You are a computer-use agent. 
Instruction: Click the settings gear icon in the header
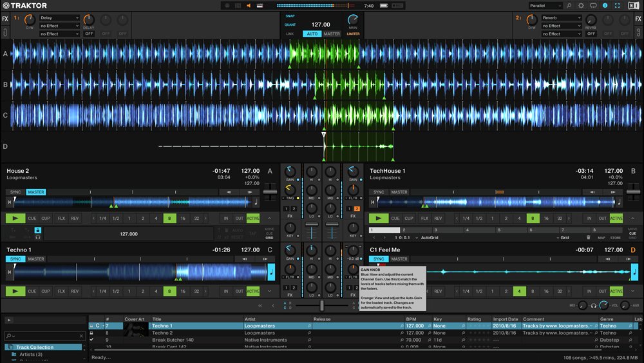pos(580,6)
